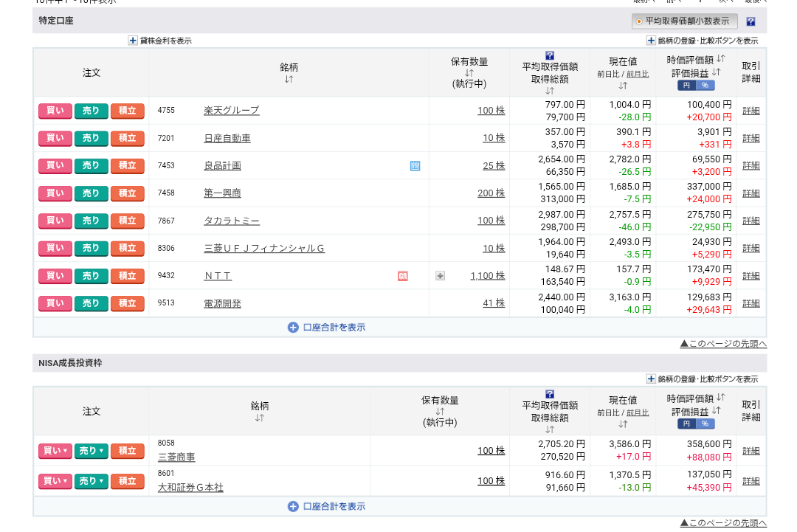Expand 貸株金利を表示

click(134, 41)
